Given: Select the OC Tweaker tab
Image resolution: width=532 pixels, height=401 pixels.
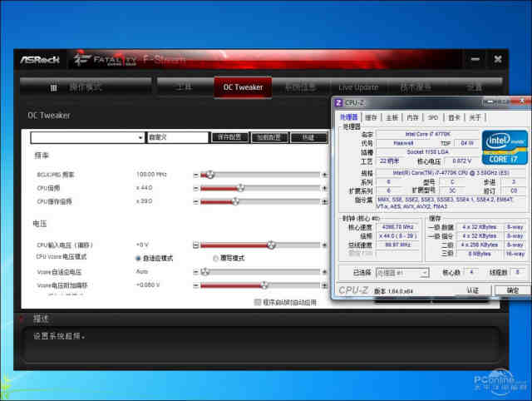Looking at the screenshot, I should 243,87.
